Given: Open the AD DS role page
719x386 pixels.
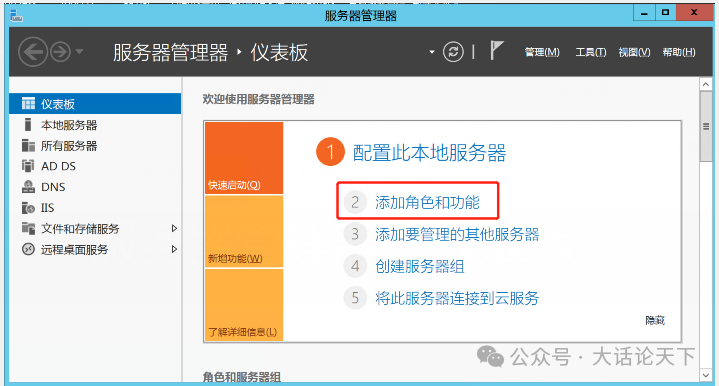Looking at the screenshot, I should [x=58, y=166].
